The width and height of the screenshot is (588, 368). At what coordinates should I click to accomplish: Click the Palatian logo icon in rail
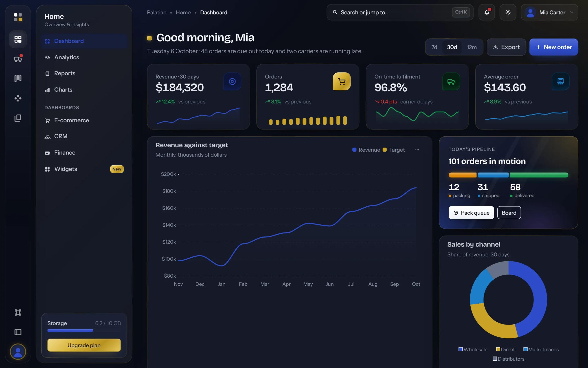point(18,17)
